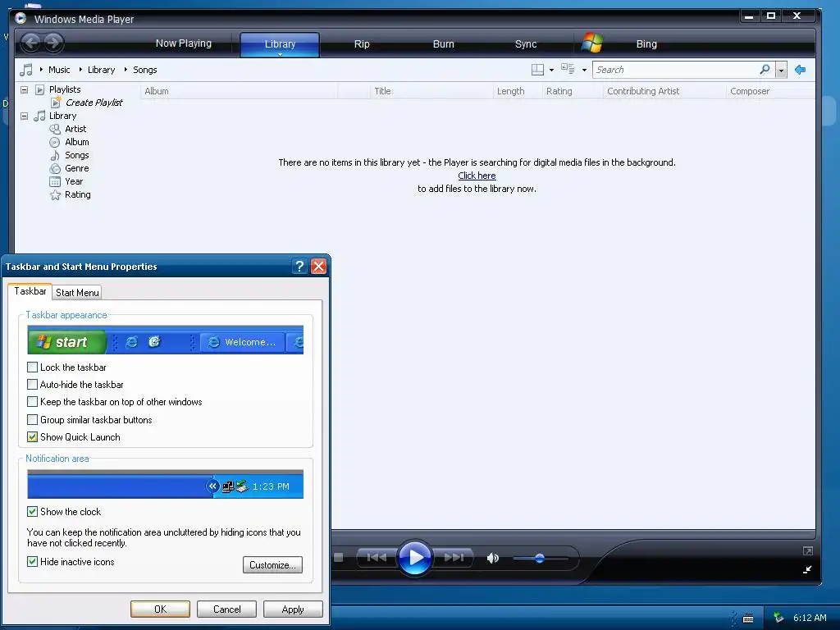
Task: Click the Windows Media Player title icon
Action: click(x=21, y=18)
